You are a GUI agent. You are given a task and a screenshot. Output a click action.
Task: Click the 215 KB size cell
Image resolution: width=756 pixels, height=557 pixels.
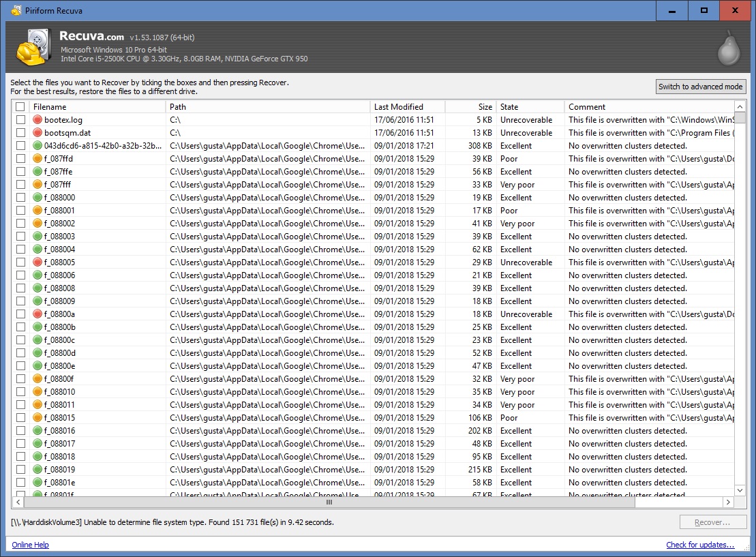point(480,469)
